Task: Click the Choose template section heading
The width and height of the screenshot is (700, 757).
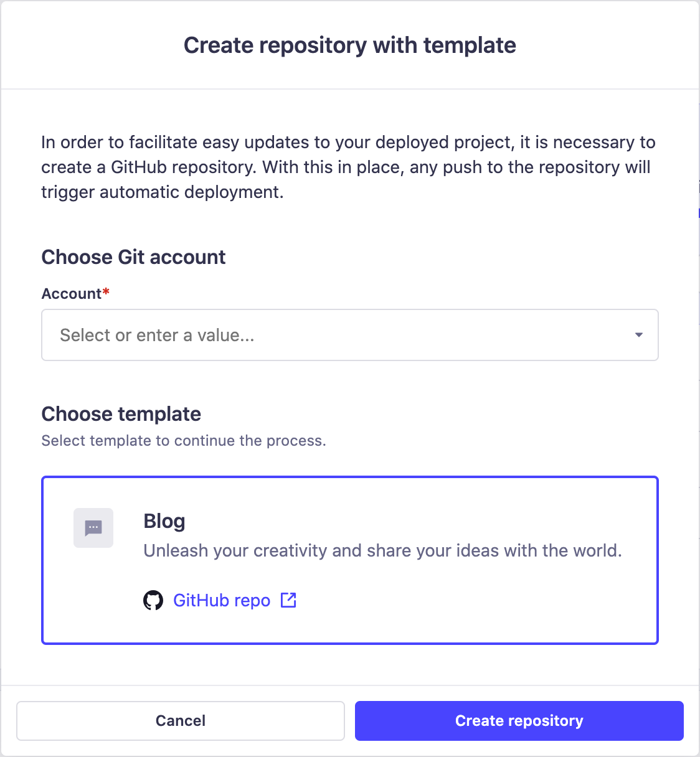Action: click(x=121, y=413)
